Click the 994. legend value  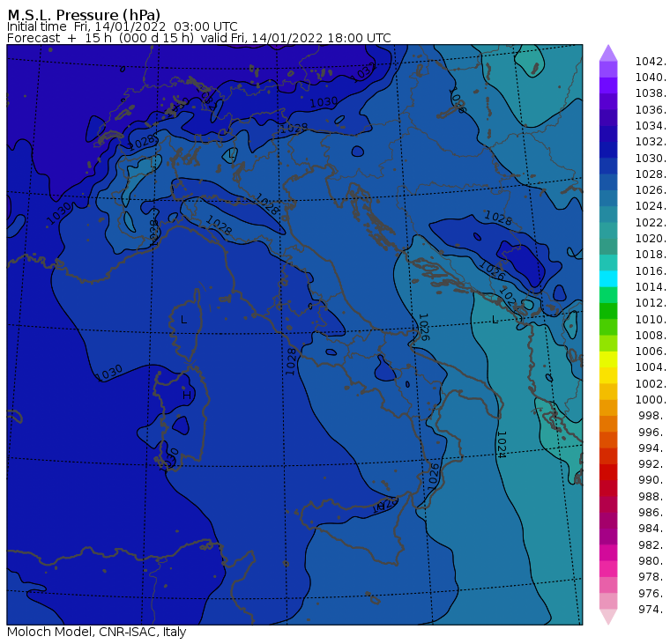pyautogui.click(x=652, y=448)
